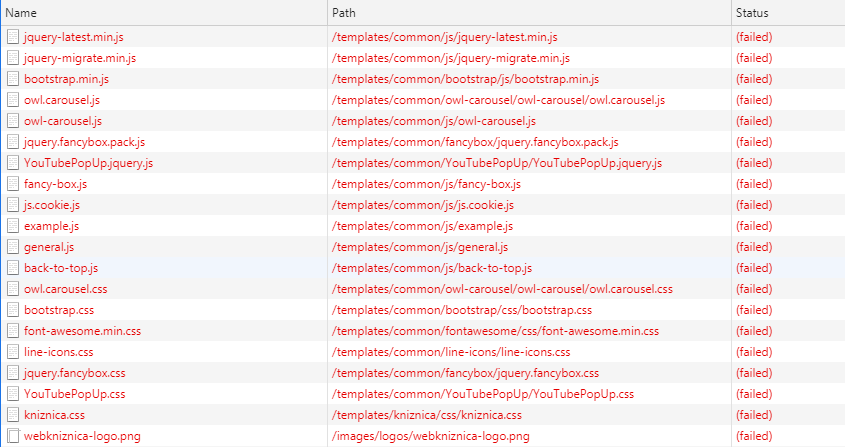Click the file icon beside js.cookie.js
This screenshot has height=447, width=845.
[x=13, y=205]
